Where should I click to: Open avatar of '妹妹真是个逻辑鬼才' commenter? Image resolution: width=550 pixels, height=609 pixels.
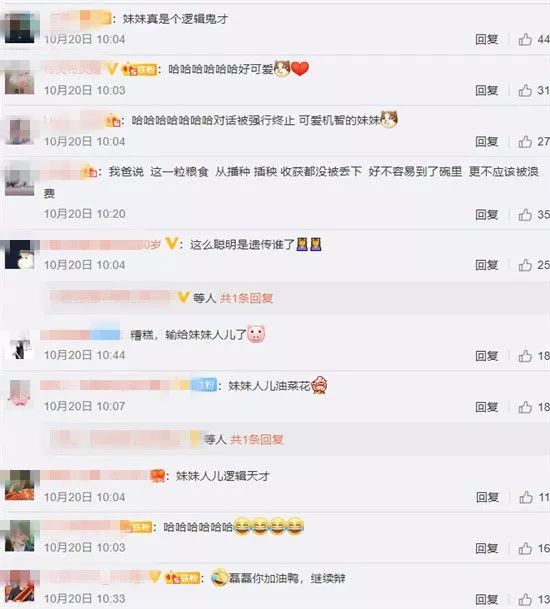pos(20,28)
